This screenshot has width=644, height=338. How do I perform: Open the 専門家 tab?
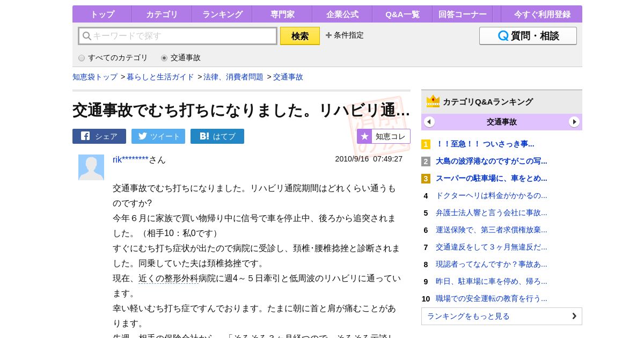282,14
